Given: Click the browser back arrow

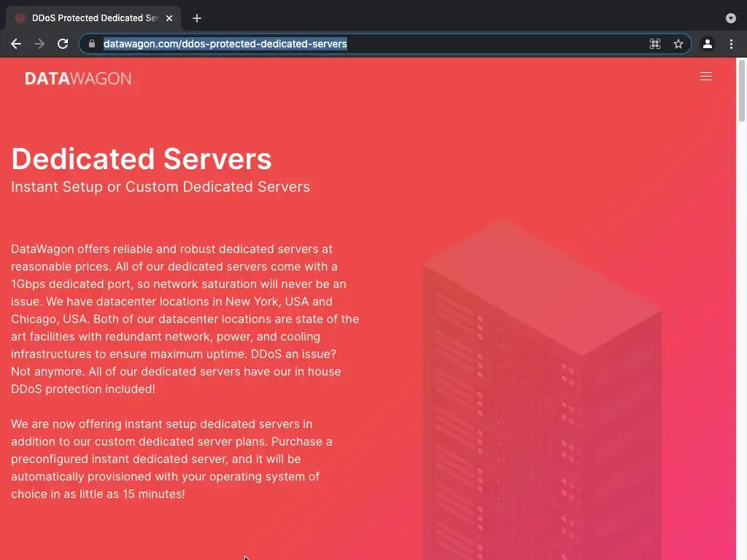Looking at the screenshot, I should click(x=16, y=44).
